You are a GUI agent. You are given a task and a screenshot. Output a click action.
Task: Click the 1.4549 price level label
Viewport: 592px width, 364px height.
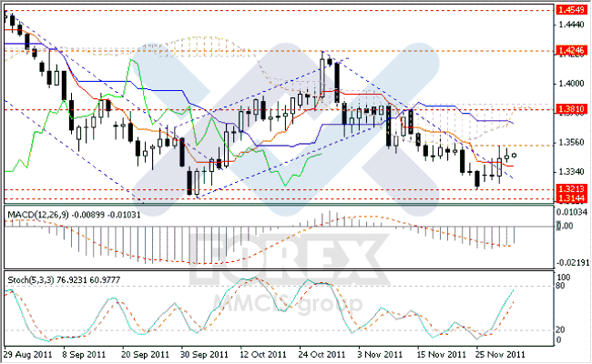click(x=571, y=9)
